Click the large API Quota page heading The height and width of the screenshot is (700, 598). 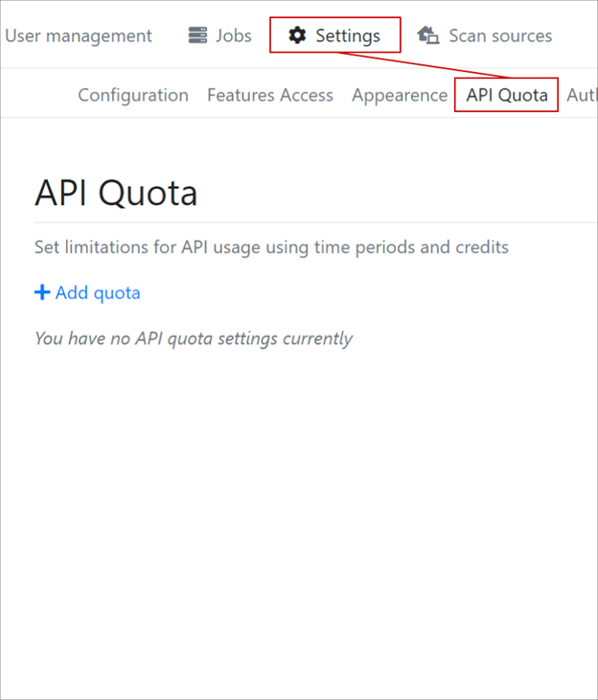click(116, 194)
